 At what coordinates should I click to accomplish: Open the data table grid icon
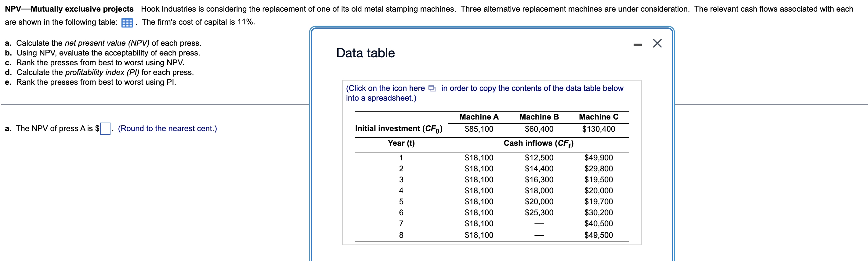(127, 23)
